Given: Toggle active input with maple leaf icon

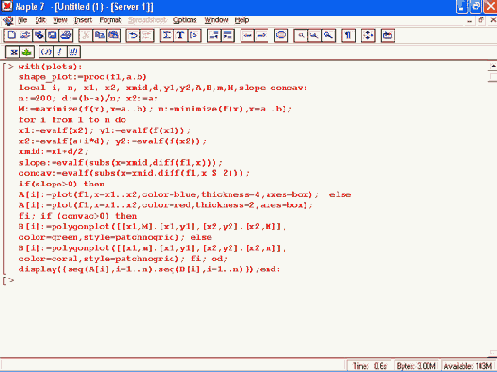Looking at the screenshot, I should click(27, 52).
